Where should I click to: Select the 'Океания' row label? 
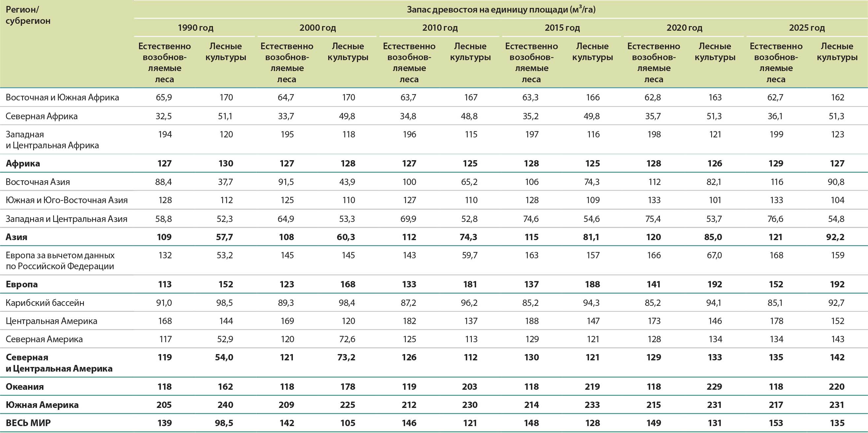[x=25, y=386]
